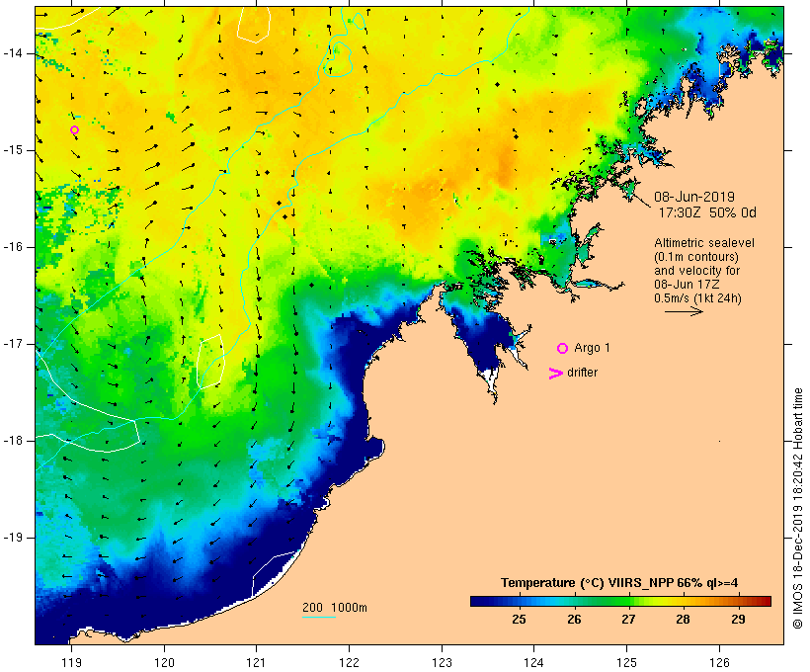
Task: Click the '08-Jun-2019' date label
Action: pos(694,197)
